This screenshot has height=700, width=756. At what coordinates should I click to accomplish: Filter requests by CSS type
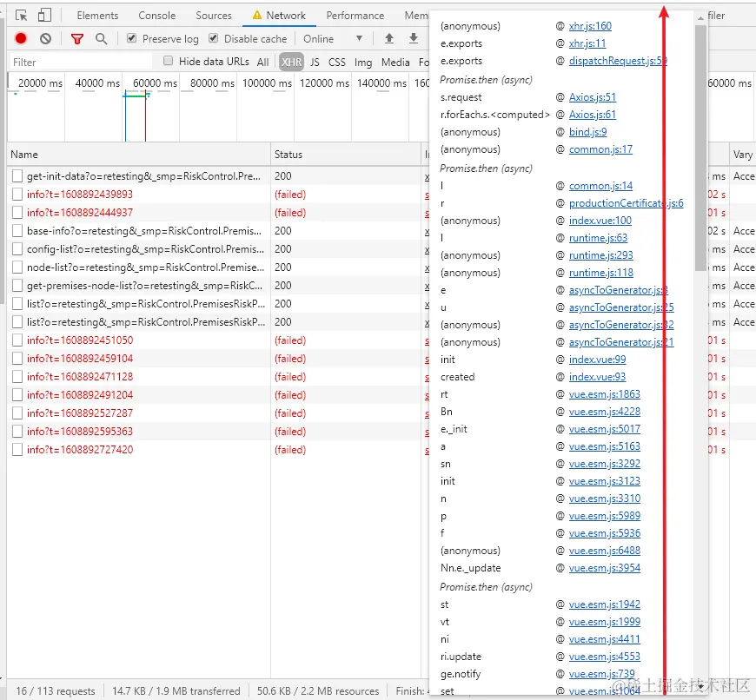pos(337,63)
